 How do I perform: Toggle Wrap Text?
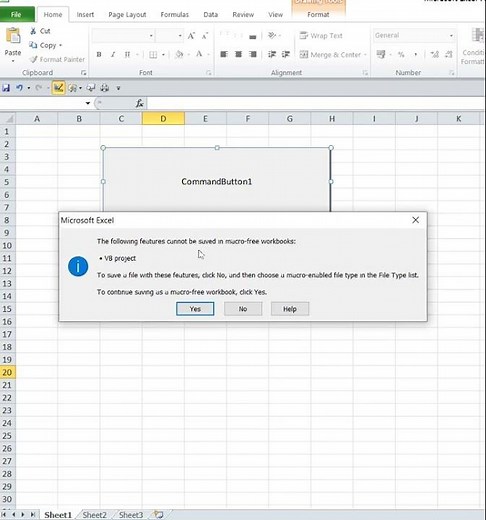321,35
